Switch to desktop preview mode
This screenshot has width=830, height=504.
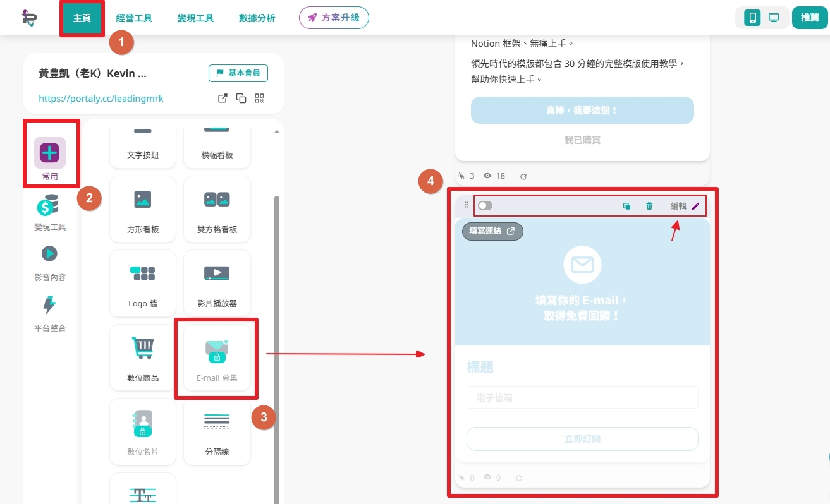(x=773, y=18)
